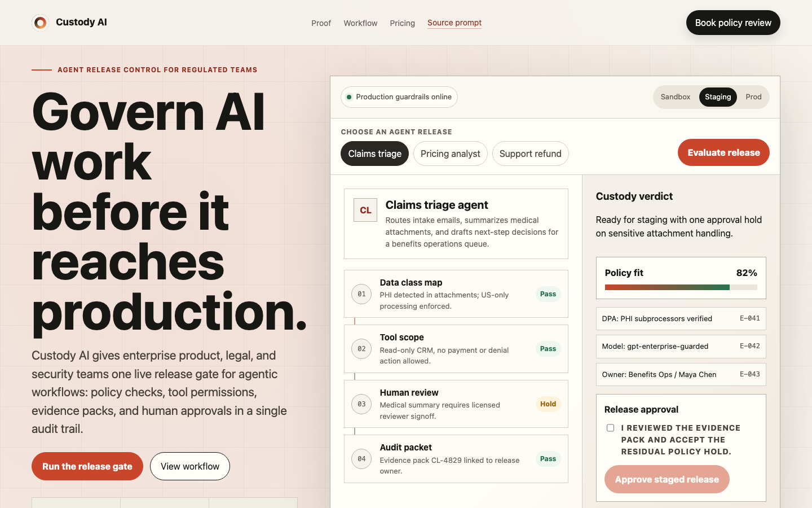This screenshot has width=812, height=508.
Task: Click DPA: PHI subprocessors verified row
Action: tap(681, 319)
